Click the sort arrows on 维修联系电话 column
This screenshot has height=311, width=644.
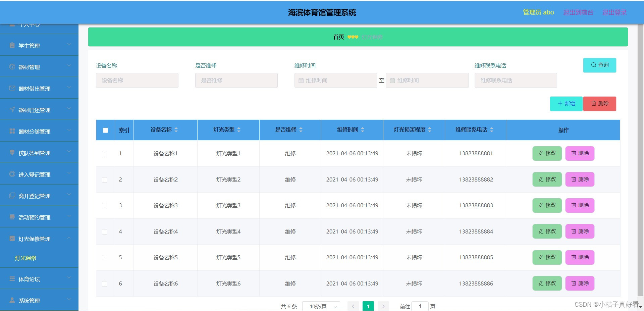[x=492, y=130]
